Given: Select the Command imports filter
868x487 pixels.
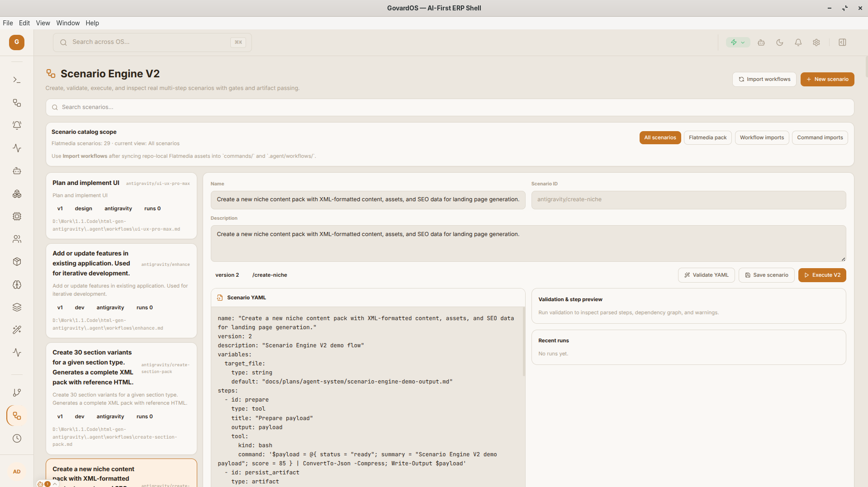Looking at the screenshot, I should [x=820, y=138].
